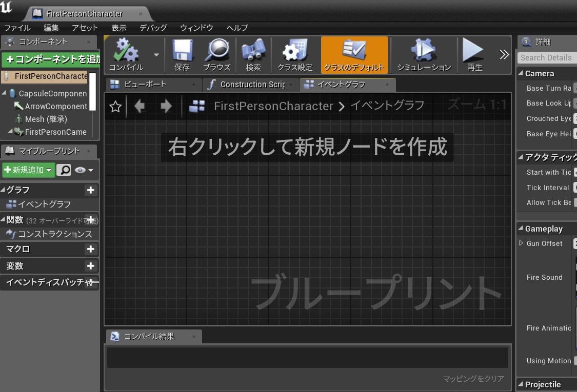Open the 編集 menu

coord(51,28)
